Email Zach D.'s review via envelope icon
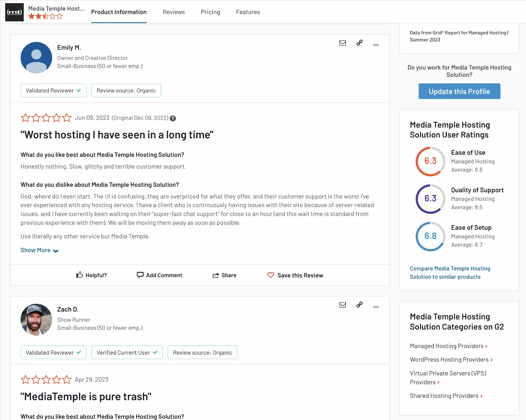The image size is (526, 420). (343, 305)
